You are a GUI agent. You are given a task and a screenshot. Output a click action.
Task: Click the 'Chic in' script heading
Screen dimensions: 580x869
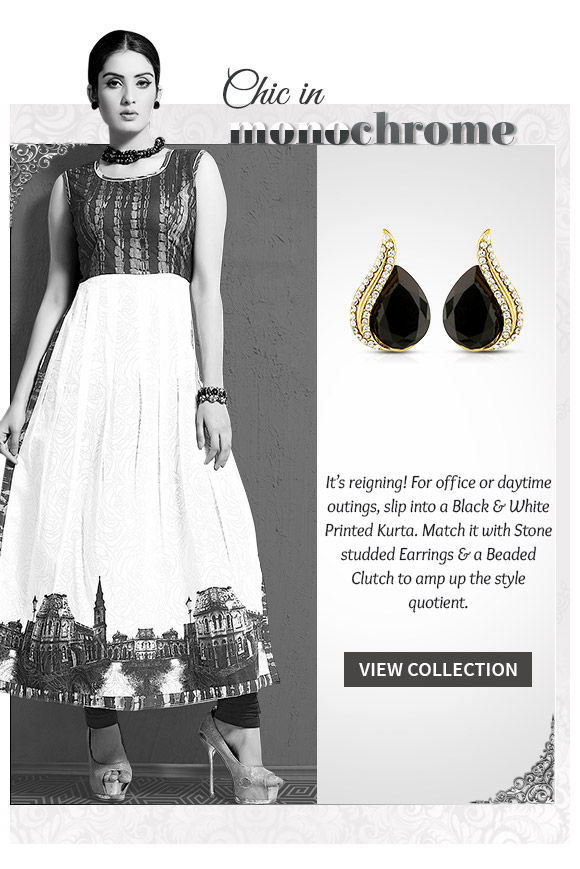(x=273, y=90)
